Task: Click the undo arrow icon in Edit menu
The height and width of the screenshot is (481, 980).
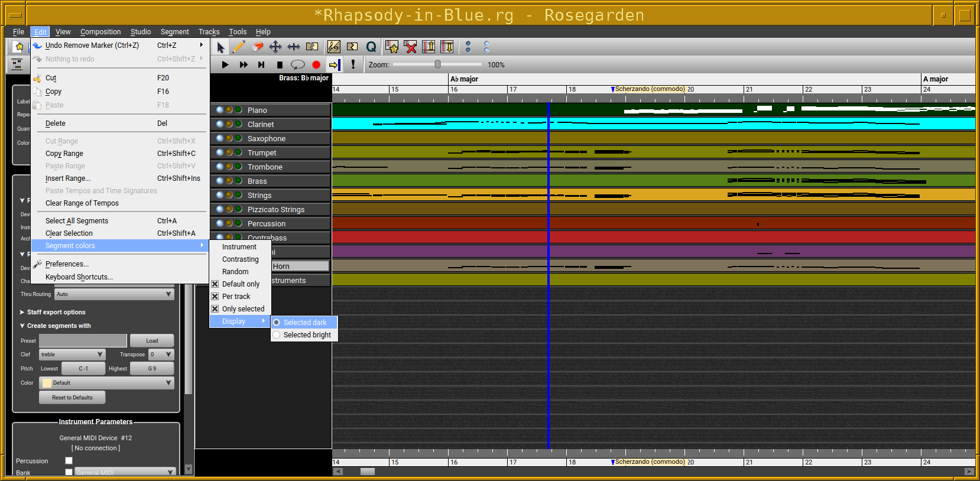Action: click(37, 45)
